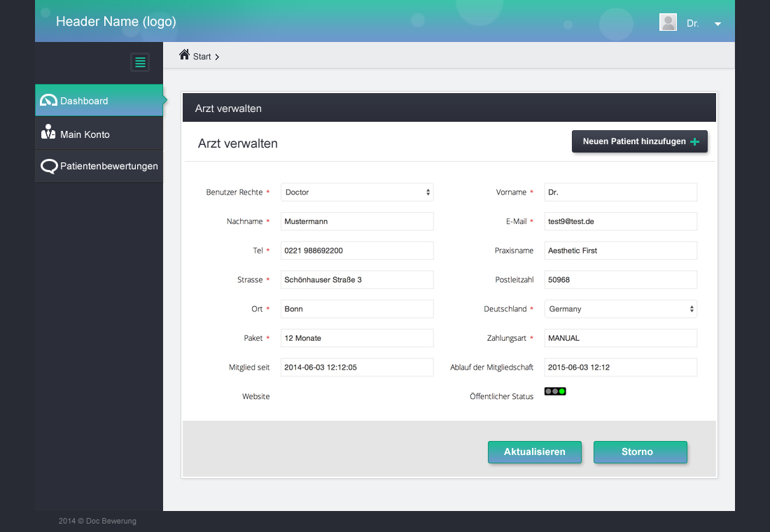Click the Nachname input field
The width and height of the screenshot is (770, 532).
click(357, 221)
